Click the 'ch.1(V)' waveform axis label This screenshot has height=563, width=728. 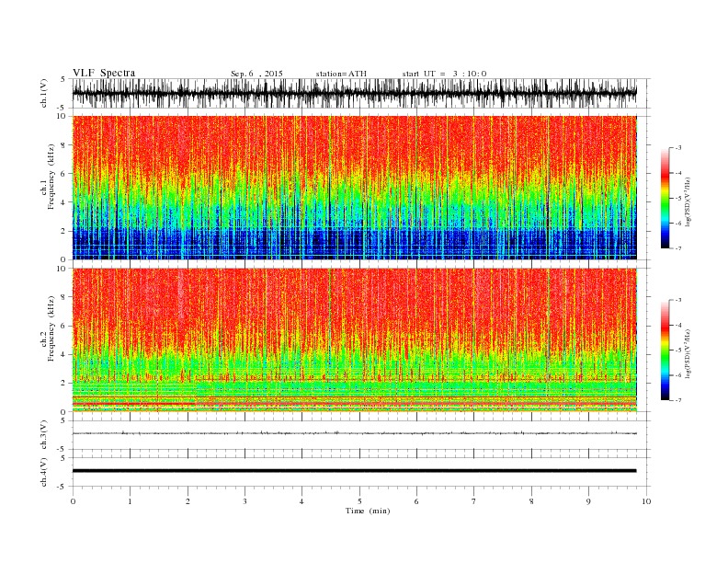click(44, 94)
